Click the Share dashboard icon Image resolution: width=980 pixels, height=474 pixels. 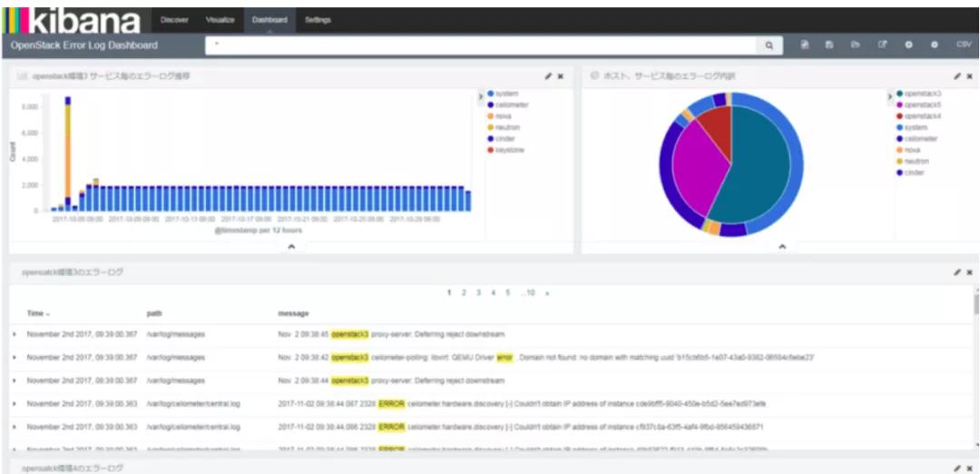click(882, 45)
